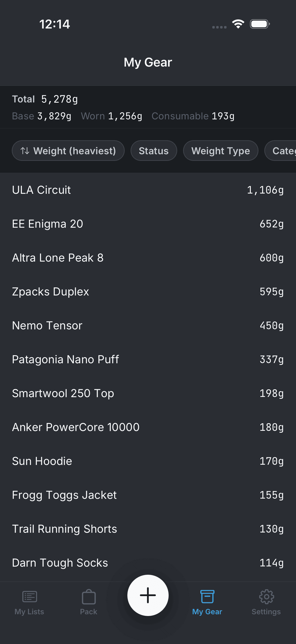Tap the plus add gear button
Screen dimensions: 296x644
(148, 595)
